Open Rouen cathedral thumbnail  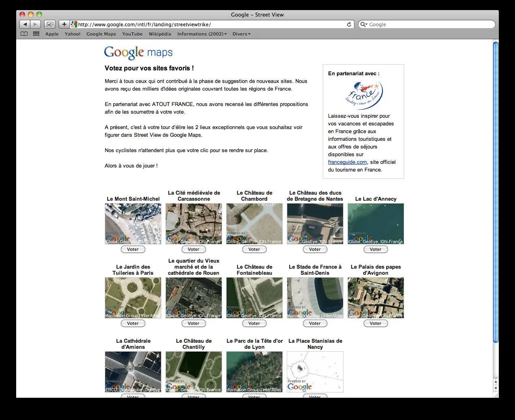coord(194,298)
